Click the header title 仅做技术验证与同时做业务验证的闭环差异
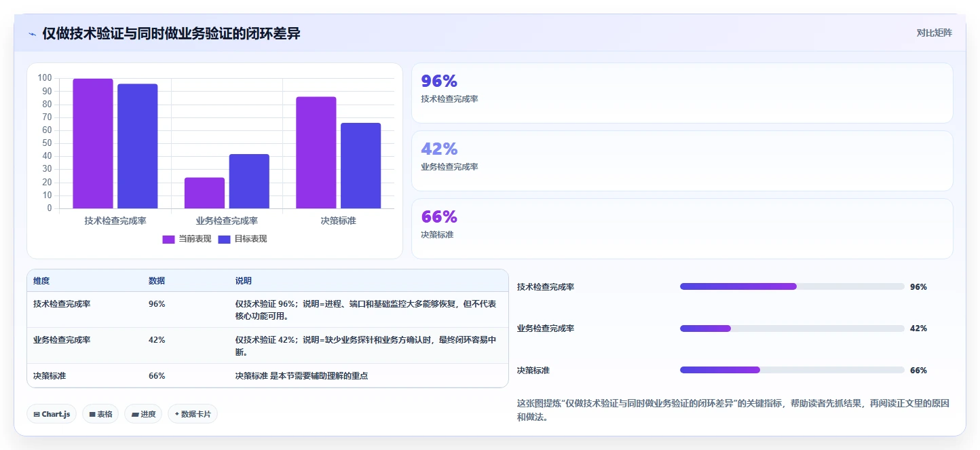 pos(171,34)
